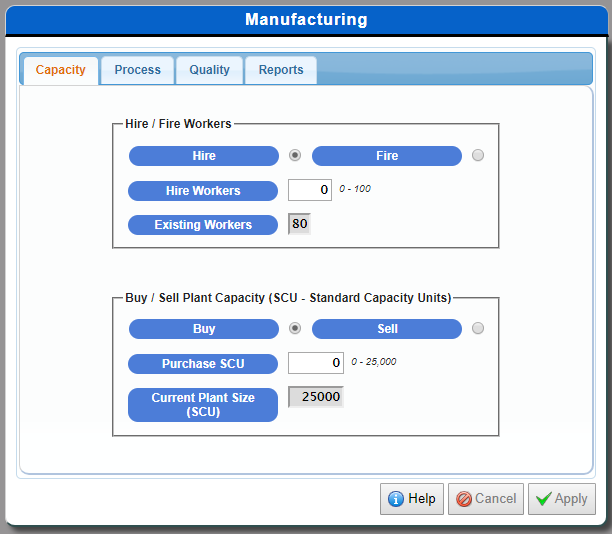Image resolution: width=612 pixels, height=534 pixels.
Task: Select the Hire radio button
Action: point(295,156)
